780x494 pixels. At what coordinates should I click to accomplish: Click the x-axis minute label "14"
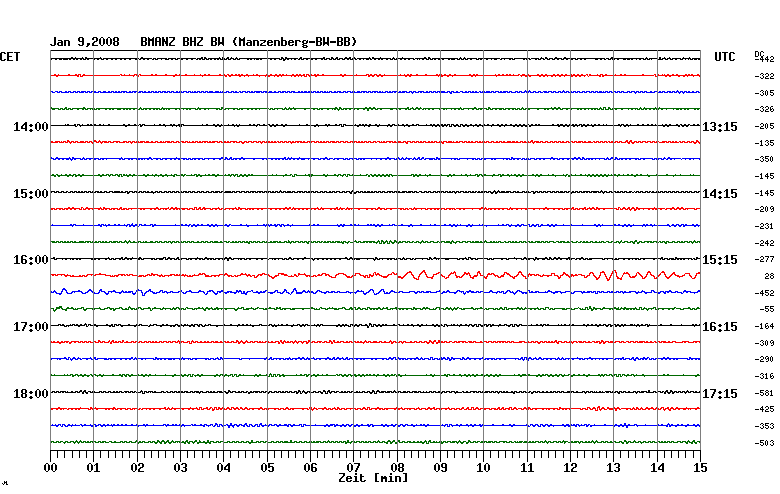(x=657, y=468)
